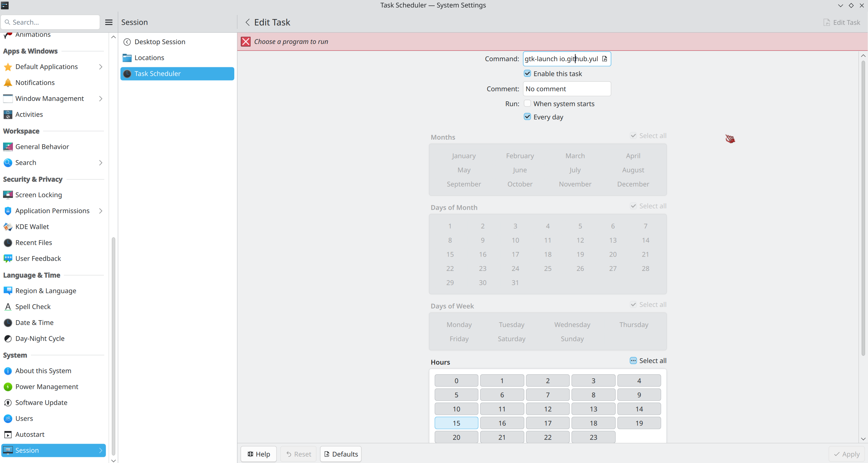Viewport: 868px width, 463px height.
Task: Open KDE Wallet settings icon
Action: click(x=8, y=227)
